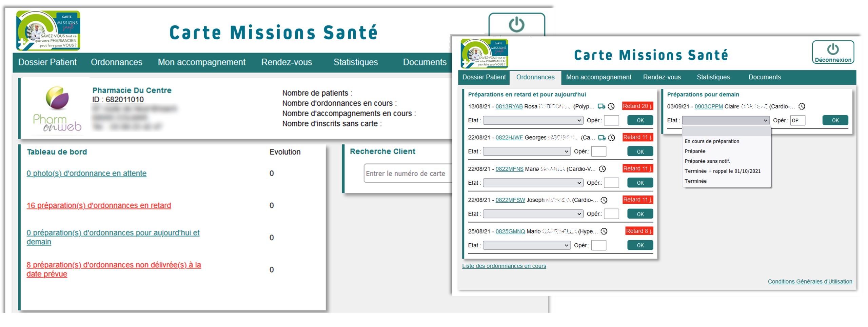Open the Rendez-vous tab
This screenshot has height=327, width=868.
click(662, 77)
